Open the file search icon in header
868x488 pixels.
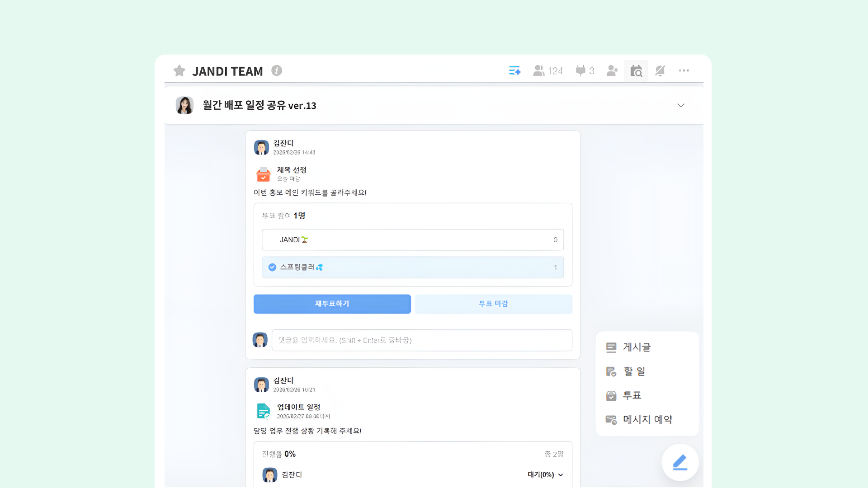[x=636, y=70]
